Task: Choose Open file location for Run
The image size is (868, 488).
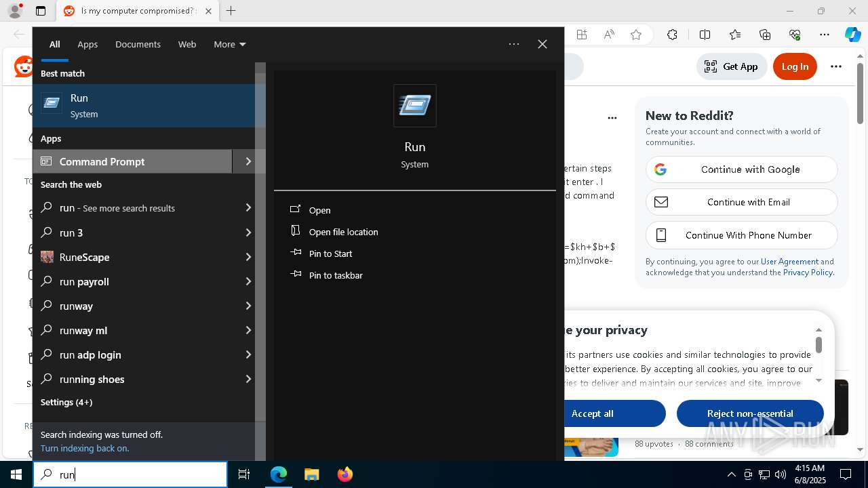Action: [x=343, y=232]
